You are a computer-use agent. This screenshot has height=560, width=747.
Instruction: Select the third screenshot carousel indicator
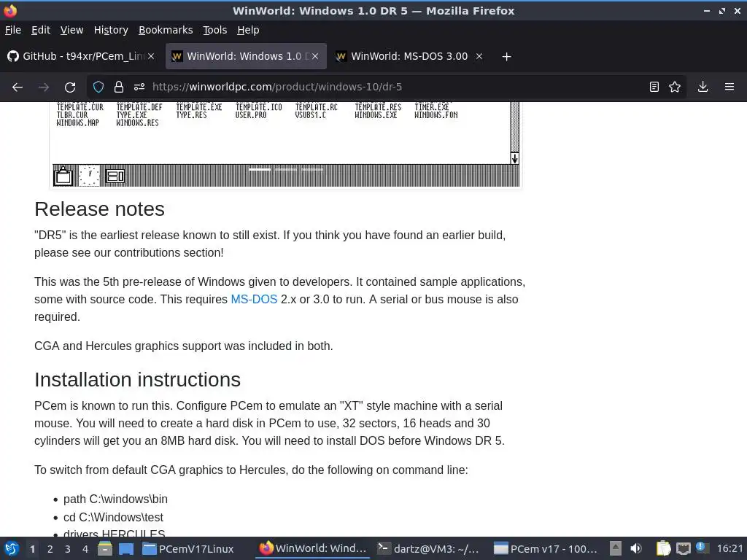pos(312,169)
